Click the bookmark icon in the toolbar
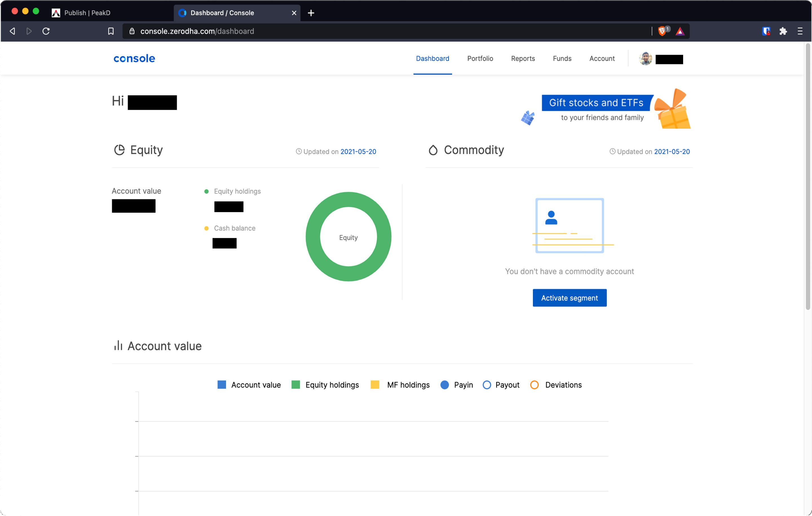This screenshot has width=812, height=516. coord(111,31)
